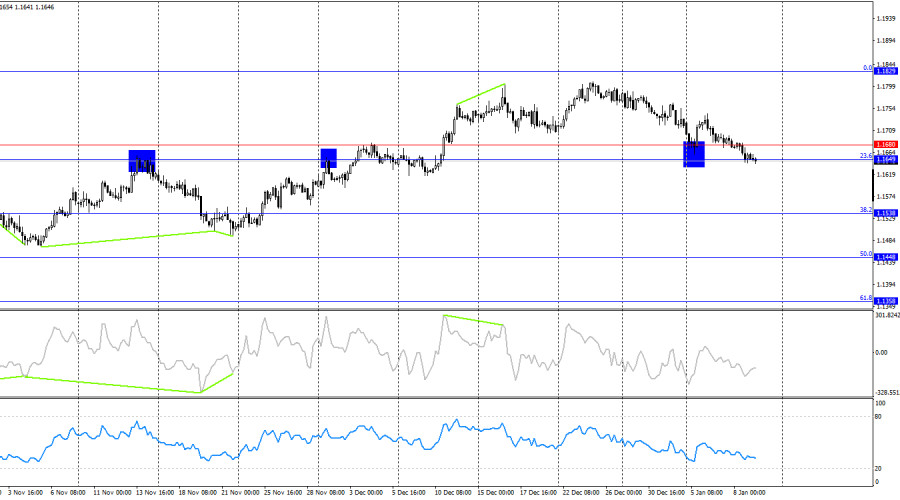Click the 11 Nov 00:00 time label
This screenshot has width=900, height=500.
(112, 493)
